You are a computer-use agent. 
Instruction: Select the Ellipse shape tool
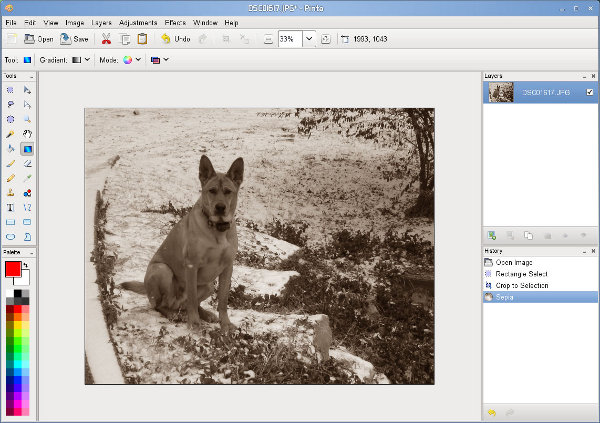[x=10, y=236]
